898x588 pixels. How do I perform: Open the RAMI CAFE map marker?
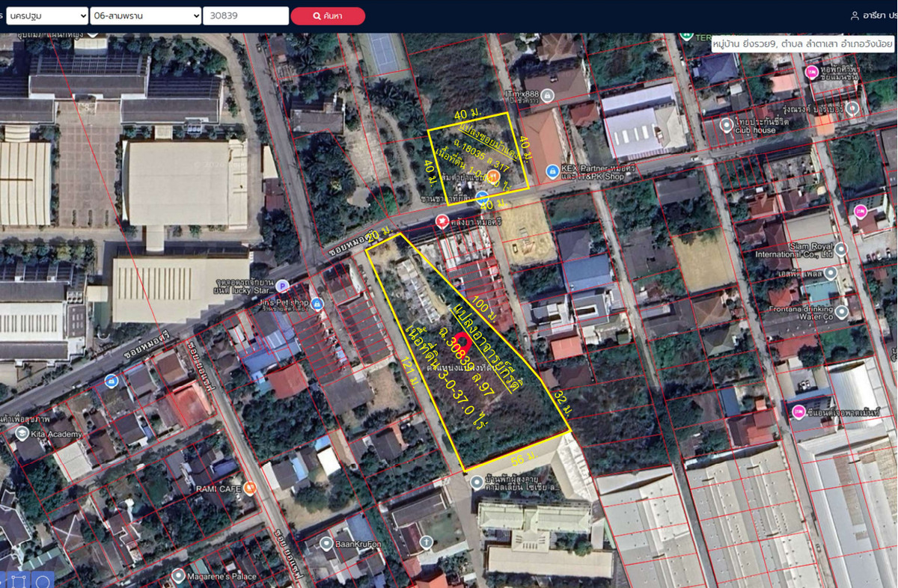click(250, 489)
